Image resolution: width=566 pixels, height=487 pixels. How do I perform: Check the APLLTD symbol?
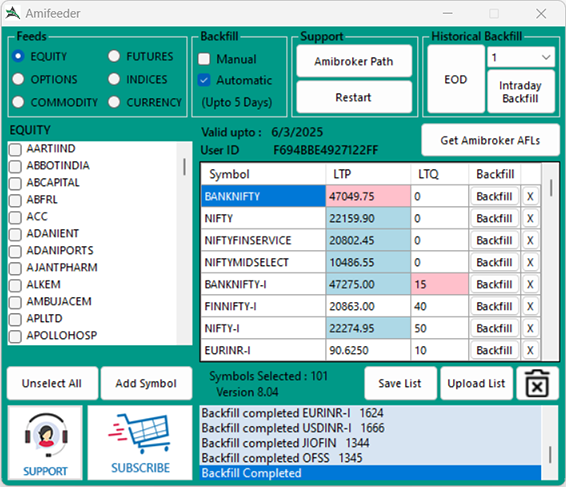[15, 319]
